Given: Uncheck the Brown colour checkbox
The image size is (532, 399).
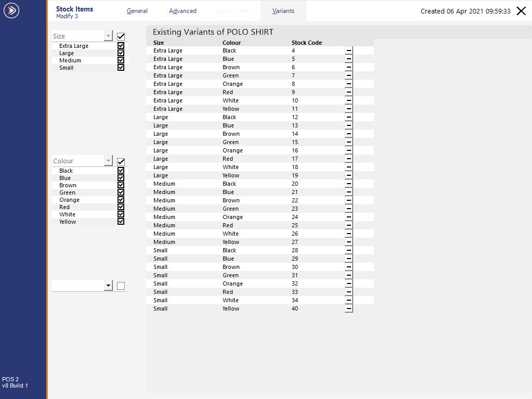Looking at the screenshot, I should pos(121,185).
